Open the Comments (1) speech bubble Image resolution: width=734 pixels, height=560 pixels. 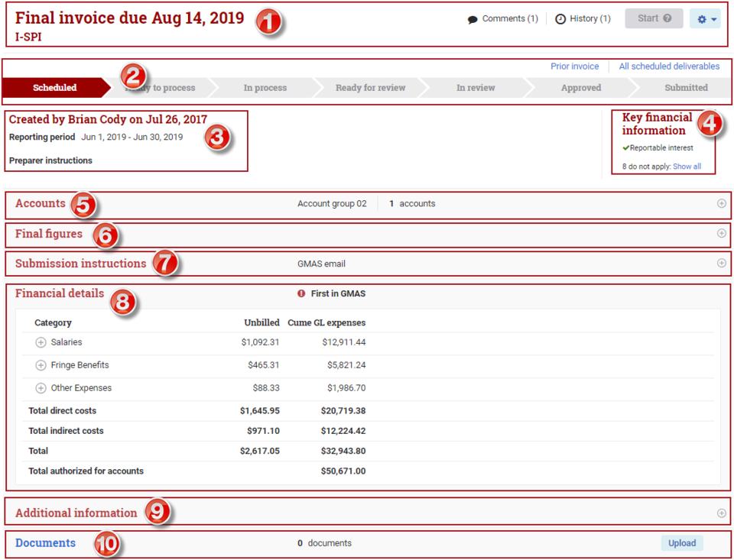tap(473, 19)
